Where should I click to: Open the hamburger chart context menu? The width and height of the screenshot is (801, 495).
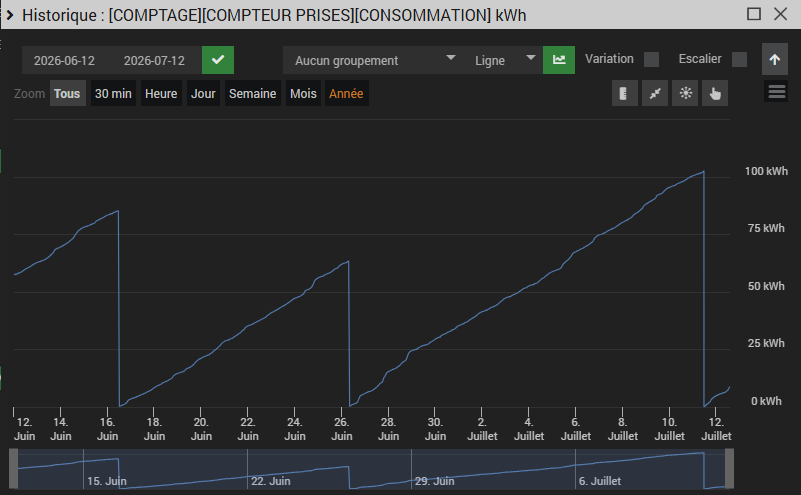click(776, 92)
